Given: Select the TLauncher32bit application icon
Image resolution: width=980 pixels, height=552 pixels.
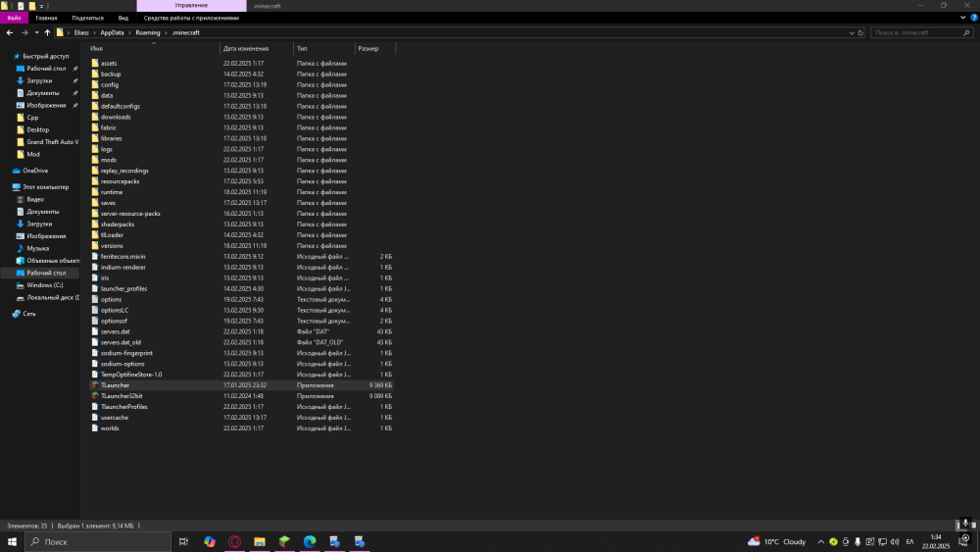Looking at the screenshot, I should (95, 396).
